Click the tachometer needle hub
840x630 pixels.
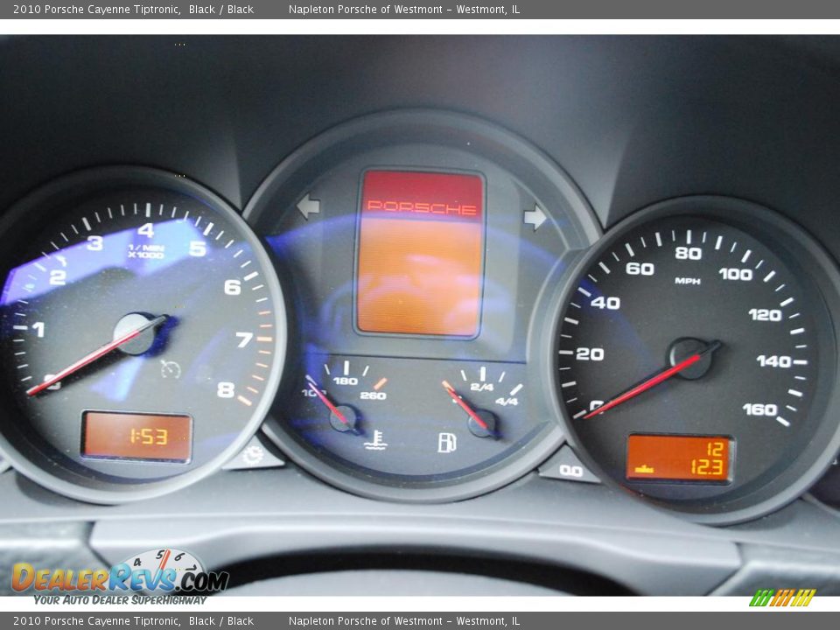(x=136, y=334)
